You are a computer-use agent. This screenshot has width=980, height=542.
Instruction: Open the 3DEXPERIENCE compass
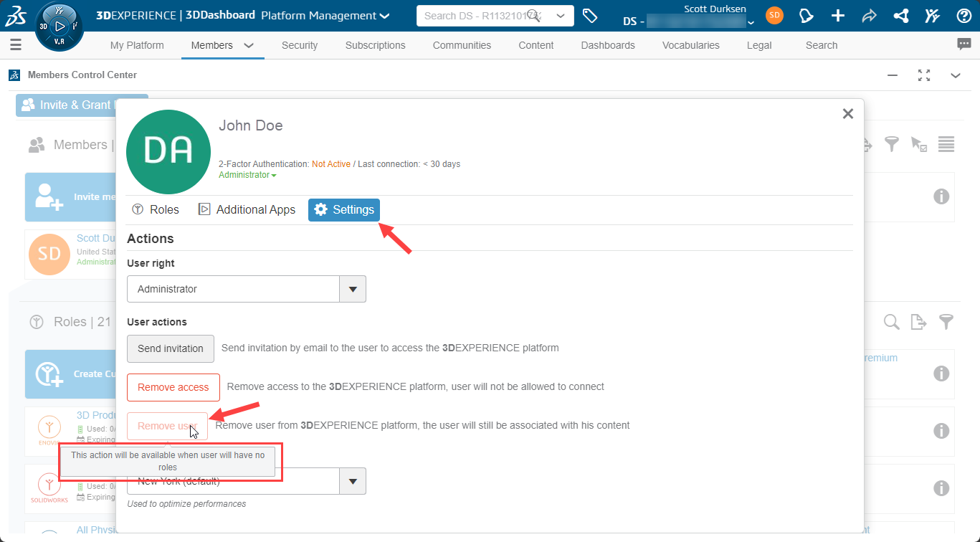59,26
